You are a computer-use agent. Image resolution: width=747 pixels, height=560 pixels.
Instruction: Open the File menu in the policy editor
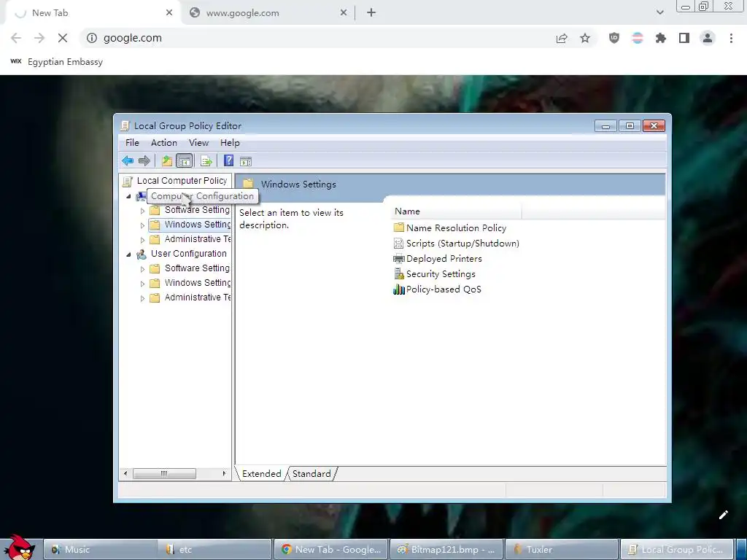click(x=132, y=143)
